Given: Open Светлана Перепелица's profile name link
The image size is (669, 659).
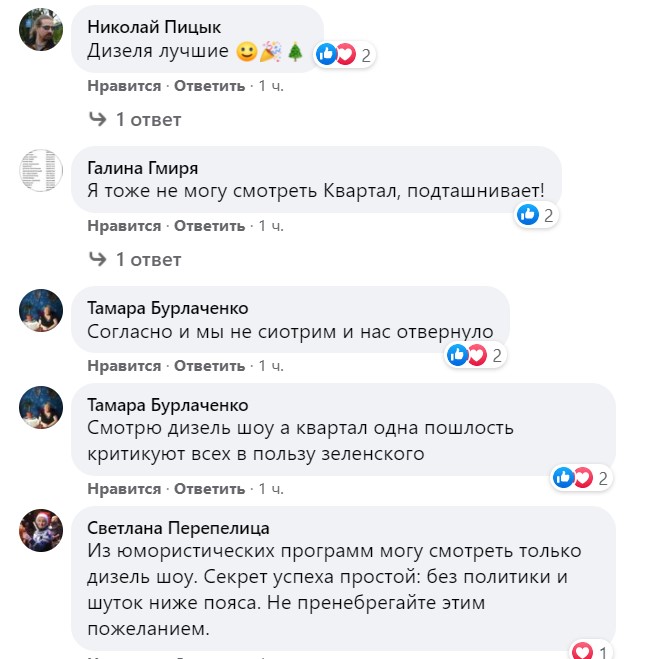Looking at the screenshot, I should coord(179,528).
